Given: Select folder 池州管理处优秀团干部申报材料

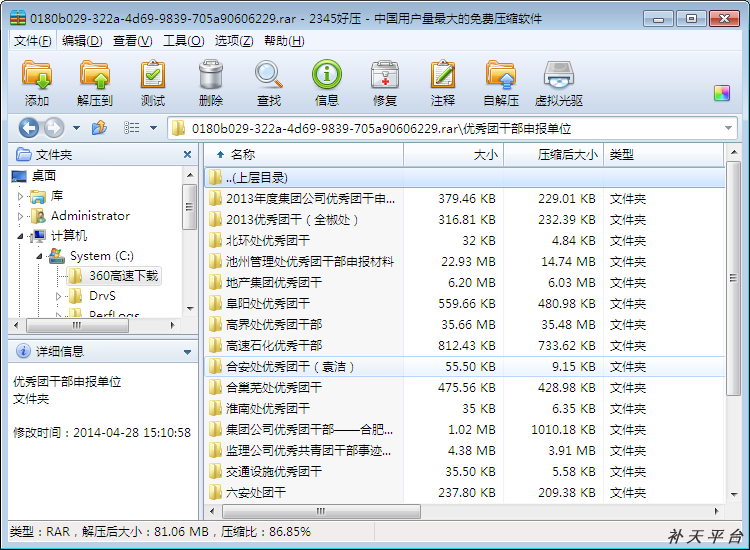Looking at the screenshot, I should [465, 262].
